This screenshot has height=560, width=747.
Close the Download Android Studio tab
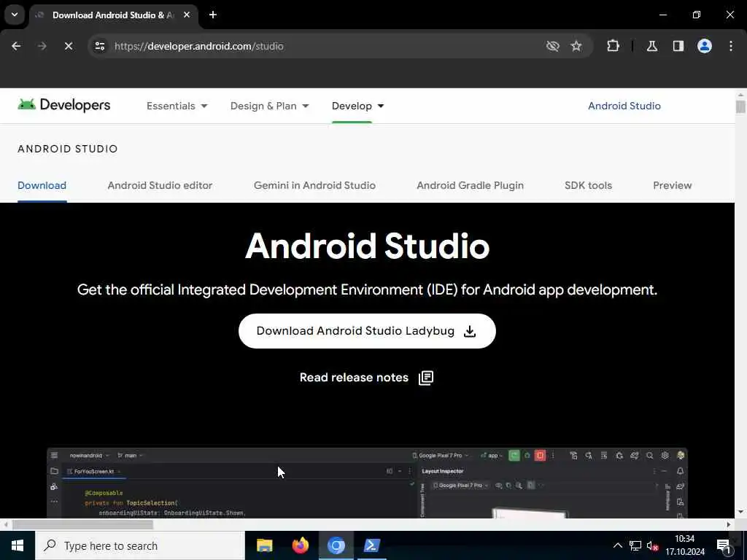[187, 15]
